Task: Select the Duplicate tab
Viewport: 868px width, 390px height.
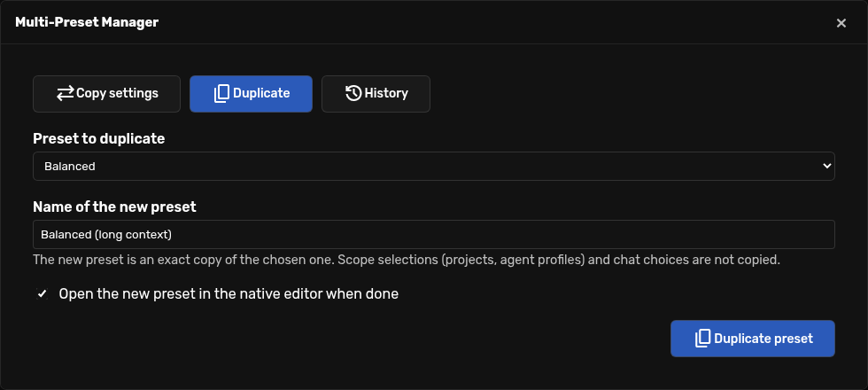Action: tap(251, 94)
